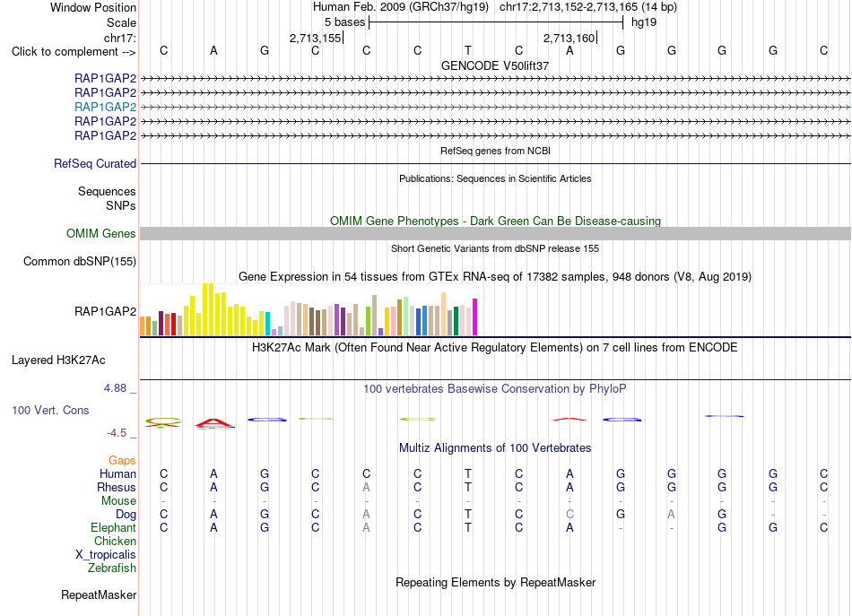Open the Common dbSNP(155) track label
852x616 pixels.
pos(80,261)
